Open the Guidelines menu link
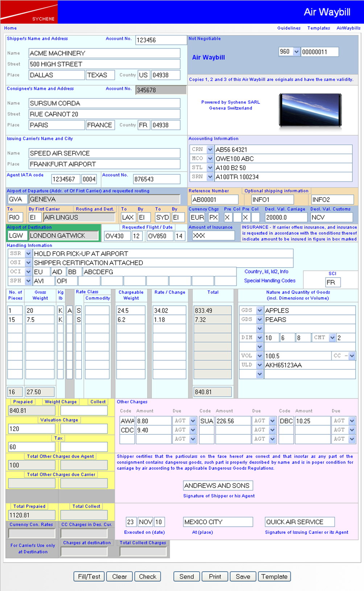Image resolution: width=364 pixels, height=591 pixels. [x=289, y=28]
